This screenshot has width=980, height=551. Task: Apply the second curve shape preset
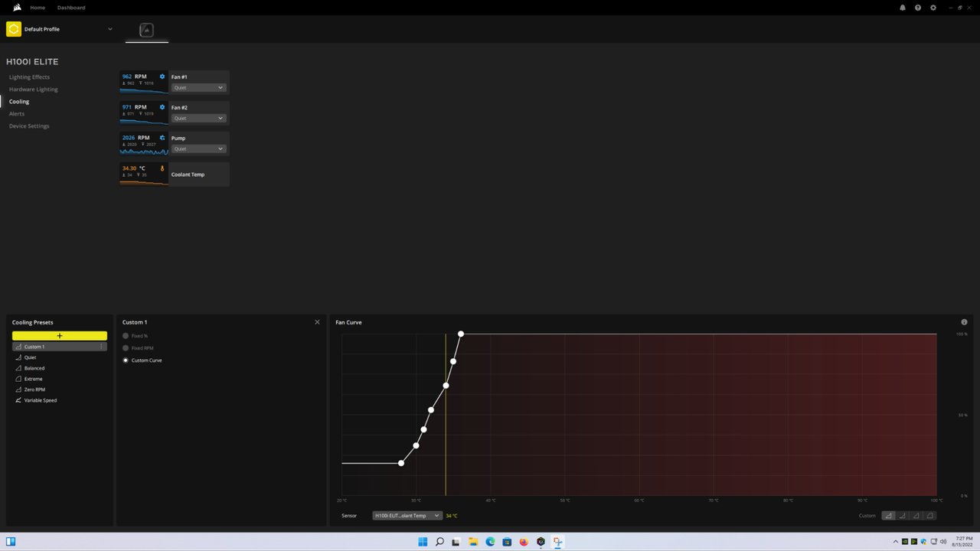(x=903, y=516)
